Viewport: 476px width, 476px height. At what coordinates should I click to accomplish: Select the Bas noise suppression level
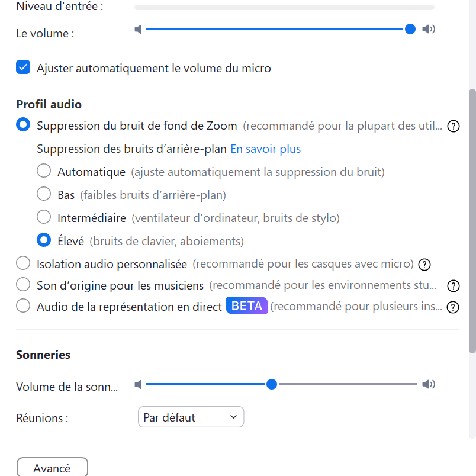pos(44,194)
